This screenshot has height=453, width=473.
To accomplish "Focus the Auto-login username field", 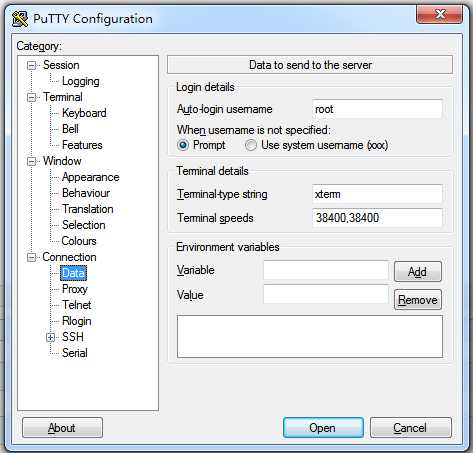I will tap(377, 109).
